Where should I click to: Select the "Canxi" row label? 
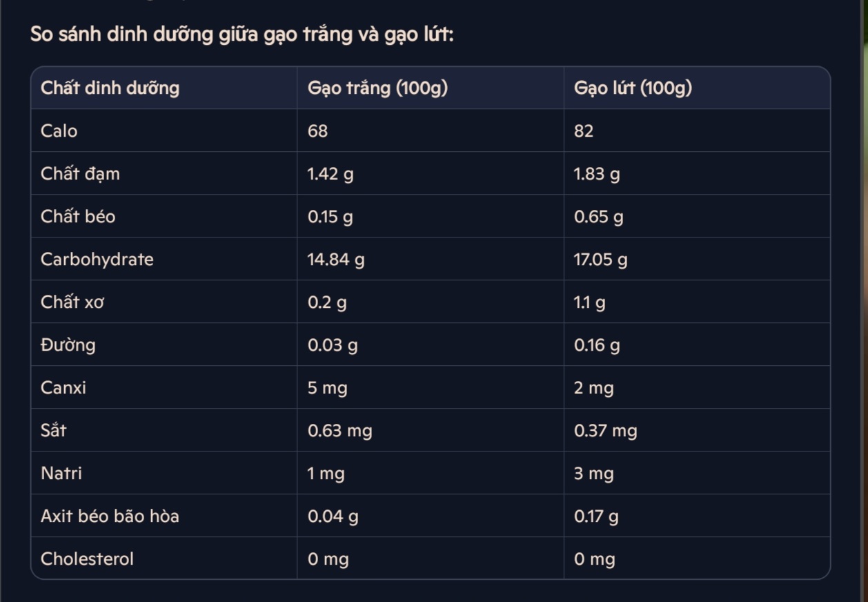pos(63,388)
